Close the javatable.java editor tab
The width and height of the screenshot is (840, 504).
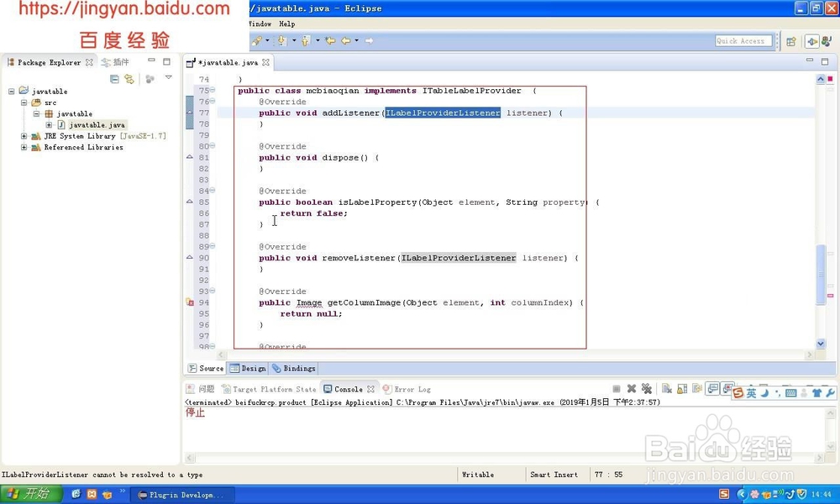coord(265,63)
